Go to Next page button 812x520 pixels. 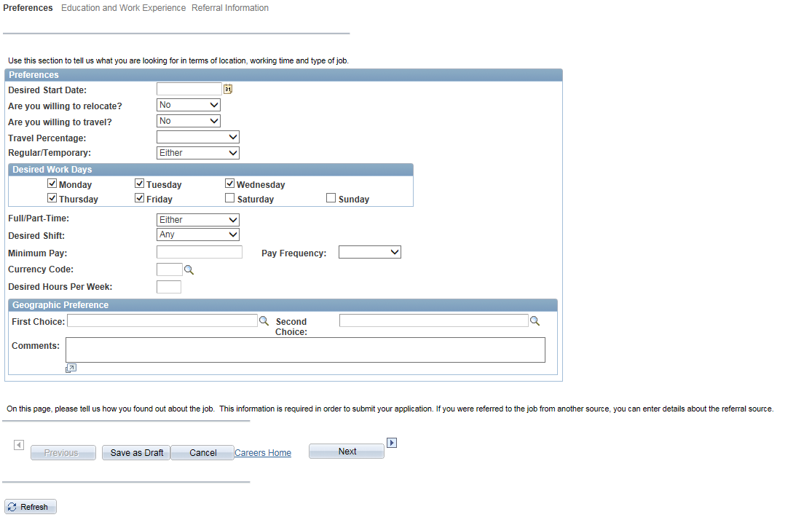click(x=347, y=451)
